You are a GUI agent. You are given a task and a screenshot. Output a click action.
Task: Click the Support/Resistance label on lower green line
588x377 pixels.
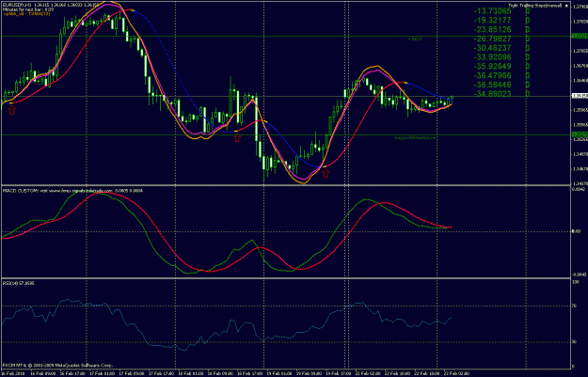pyautogui.click(x=415, y=138)
